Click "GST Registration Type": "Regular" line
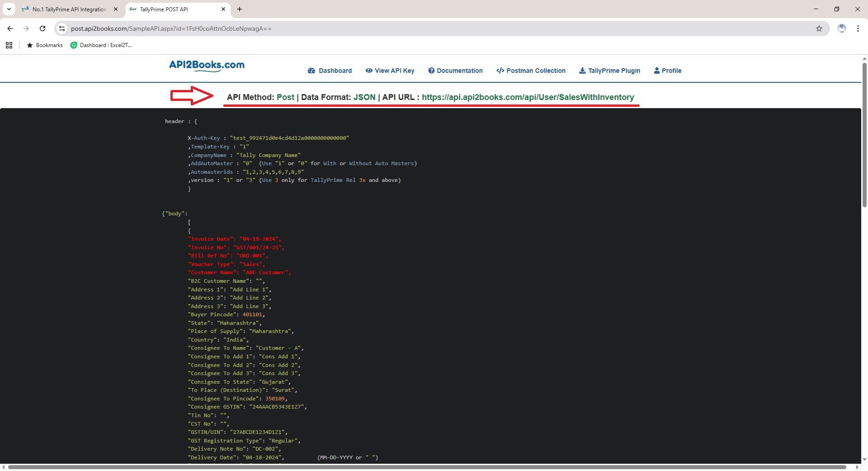Viewport: 868px width, 471px height. [x=244, y=441]
